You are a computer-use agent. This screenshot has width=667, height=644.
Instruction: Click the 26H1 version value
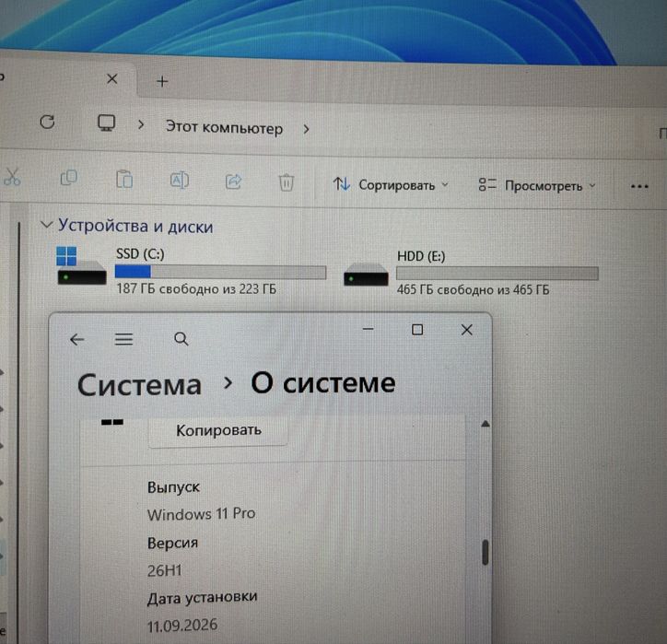coord(165,570)
